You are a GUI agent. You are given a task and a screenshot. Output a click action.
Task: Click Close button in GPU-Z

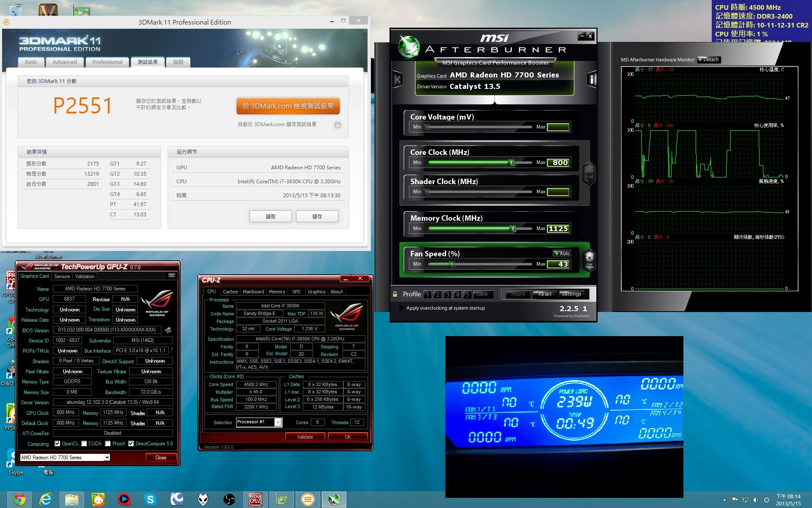pyautogui.click(x=161, y=458)
